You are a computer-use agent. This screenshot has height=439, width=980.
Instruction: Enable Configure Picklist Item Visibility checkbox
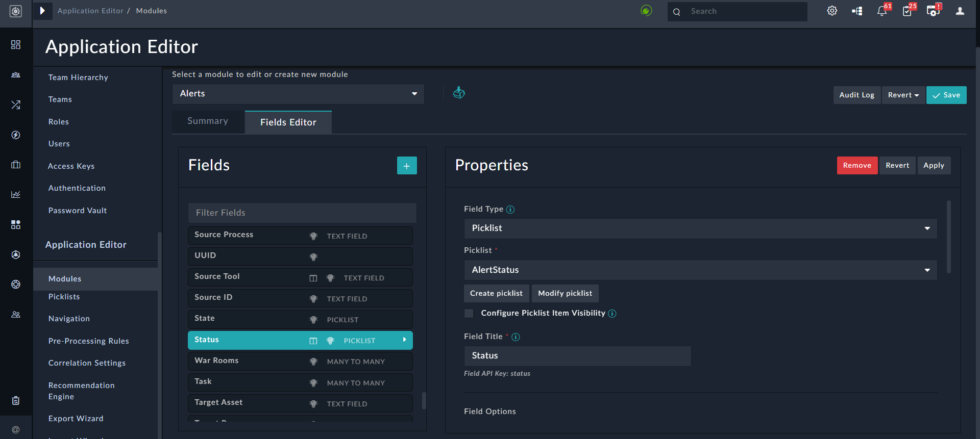[469, 313]
